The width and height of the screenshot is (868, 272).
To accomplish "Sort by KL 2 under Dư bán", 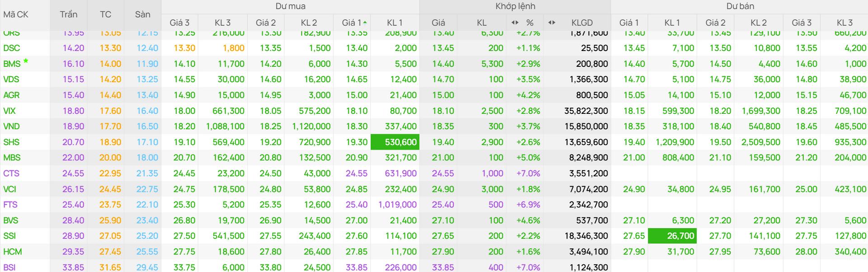I will point(758,23).
